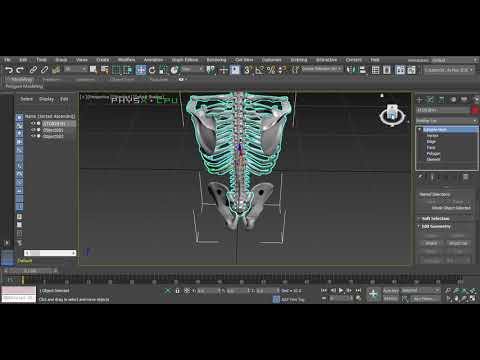
Task: Open the Rendering menu
Action: (216, 60)
